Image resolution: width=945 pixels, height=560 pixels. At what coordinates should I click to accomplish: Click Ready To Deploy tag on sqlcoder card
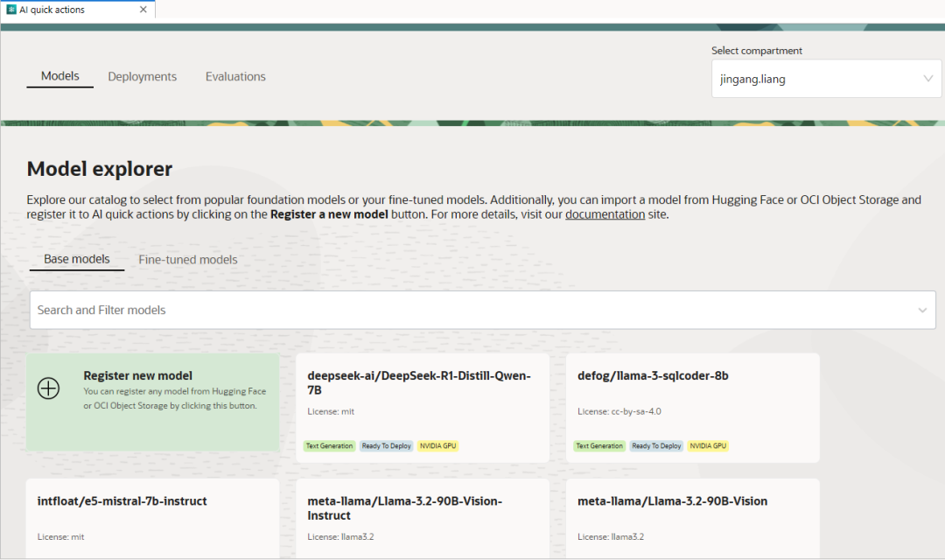656,446
